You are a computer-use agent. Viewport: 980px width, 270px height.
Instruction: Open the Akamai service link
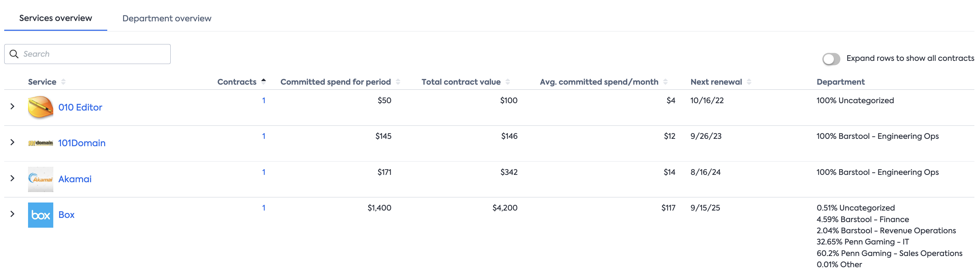pyautogui.click(x=75, y=179)
